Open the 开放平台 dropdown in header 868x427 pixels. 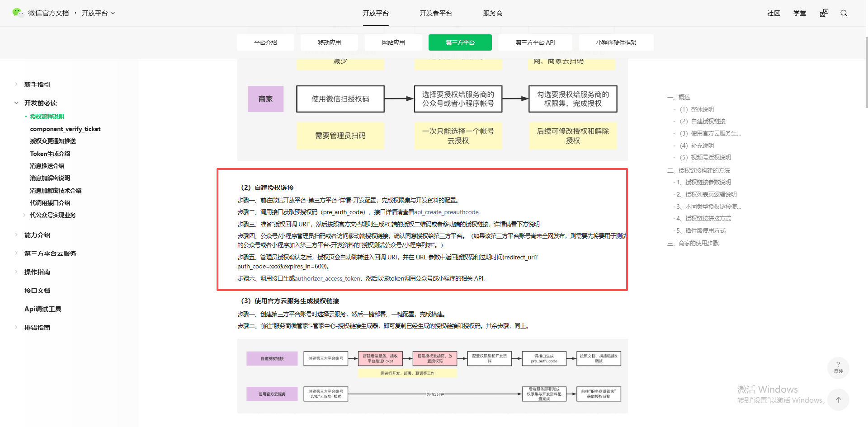[99, 13]
